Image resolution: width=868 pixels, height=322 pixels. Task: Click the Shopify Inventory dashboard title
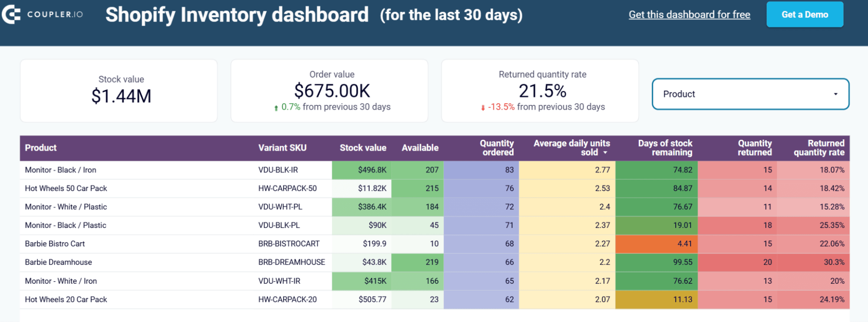[237, 15]
